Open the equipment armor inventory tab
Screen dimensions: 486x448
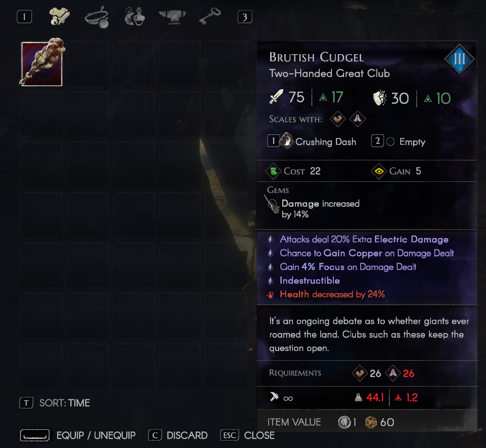pos(59,17)
